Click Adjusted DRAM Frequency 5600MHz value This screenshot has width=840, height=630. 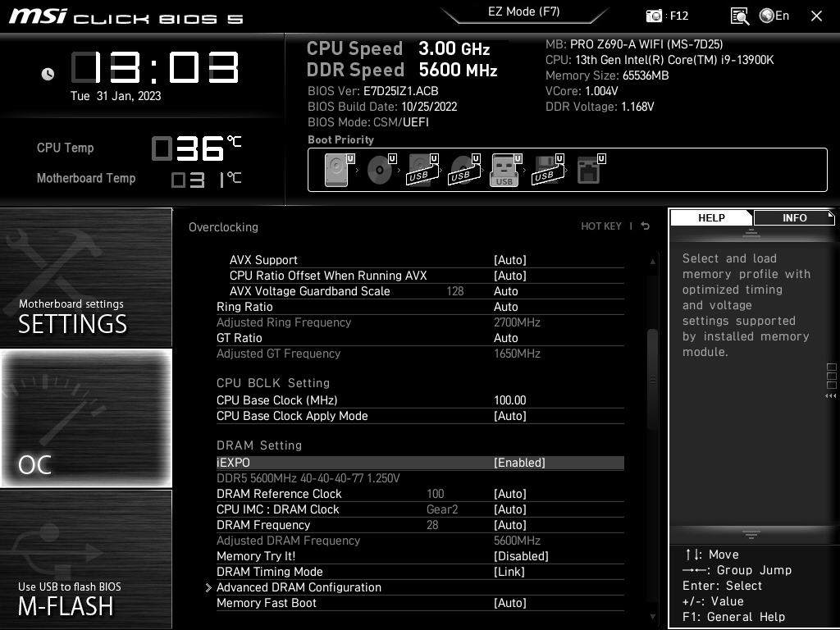tap(517, 541)
